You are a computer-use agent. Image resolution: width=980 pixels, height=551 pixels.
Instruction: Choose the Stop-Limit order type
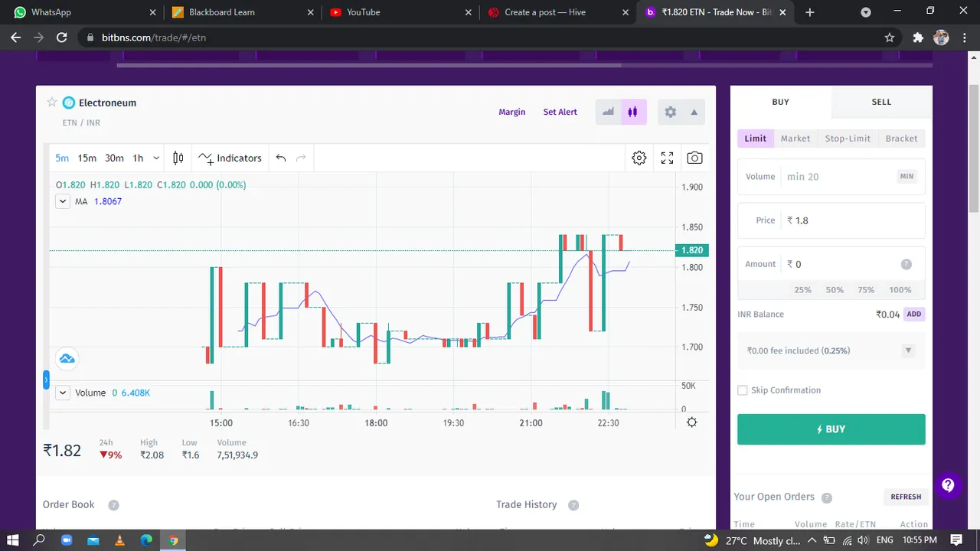[848, 139]
